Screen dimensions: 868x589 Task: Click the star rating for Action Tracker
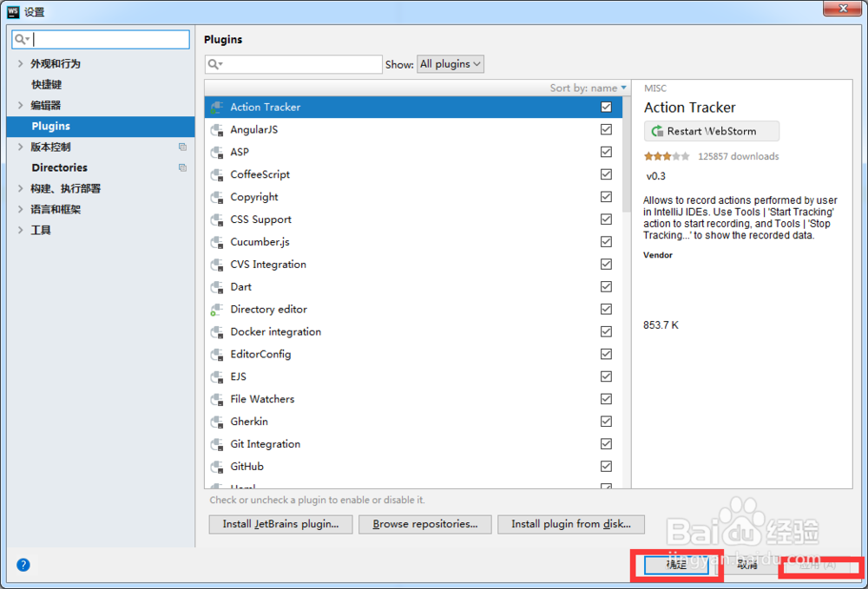pyautogui.click(x=667, y=156)
